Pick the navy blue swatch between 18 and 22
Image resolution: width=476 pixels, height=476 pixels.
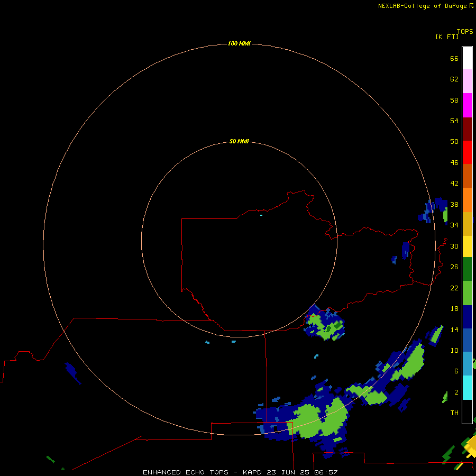467,317
